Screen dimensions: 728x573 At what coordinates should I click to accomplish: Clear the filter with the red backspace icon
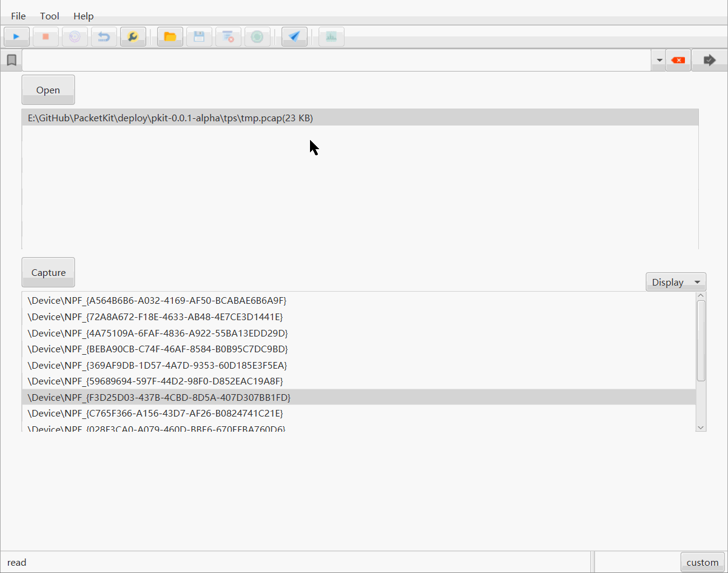678,60
